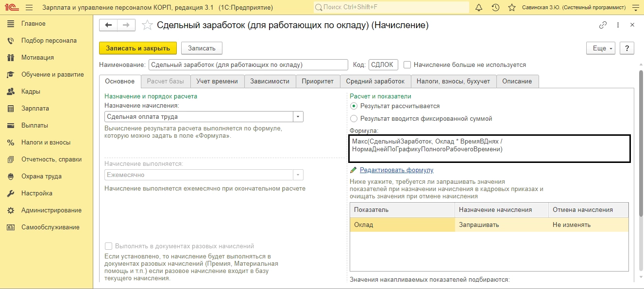Screen dimensions: 644x289
Task: Mark this accrual form as favorite
Action: coord(147,25)
